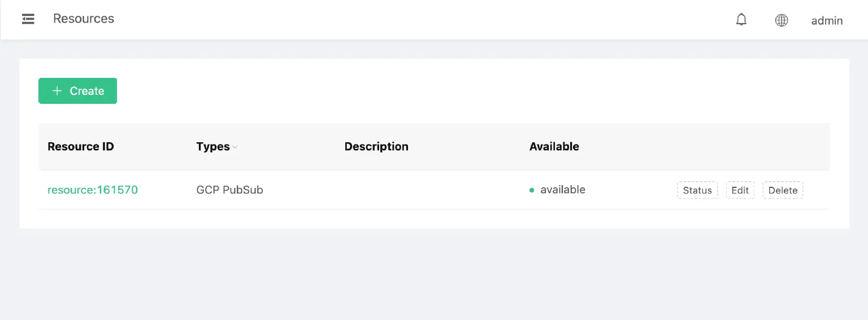This screenshot has width=868, height=320.
Task: Click the Available column header
Action: [x=554, y=147]
